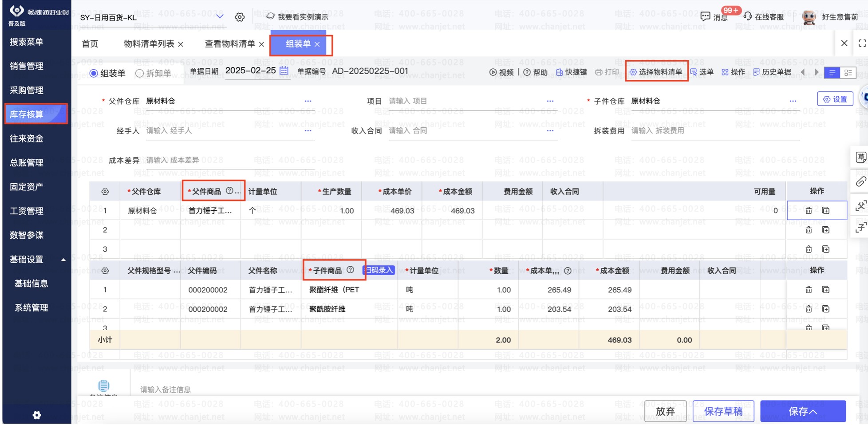Expand the 保存 button options

pos(814,412)
